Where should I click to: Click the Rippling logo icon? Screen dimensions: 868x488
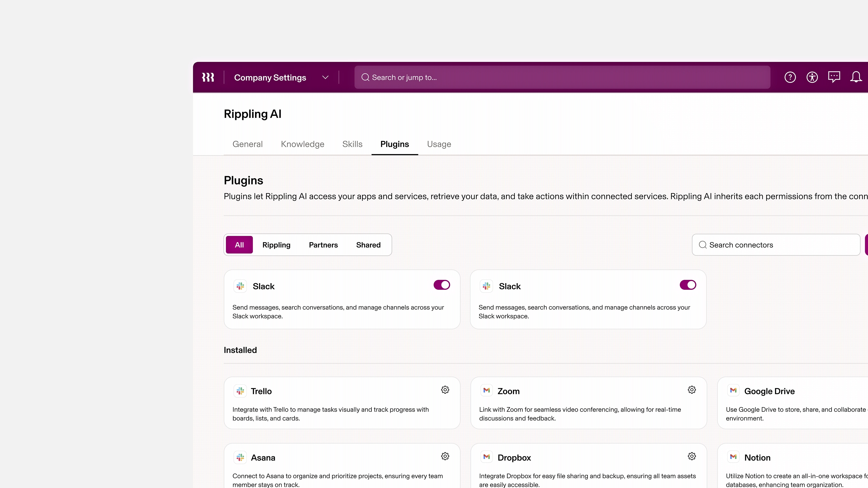208,78
